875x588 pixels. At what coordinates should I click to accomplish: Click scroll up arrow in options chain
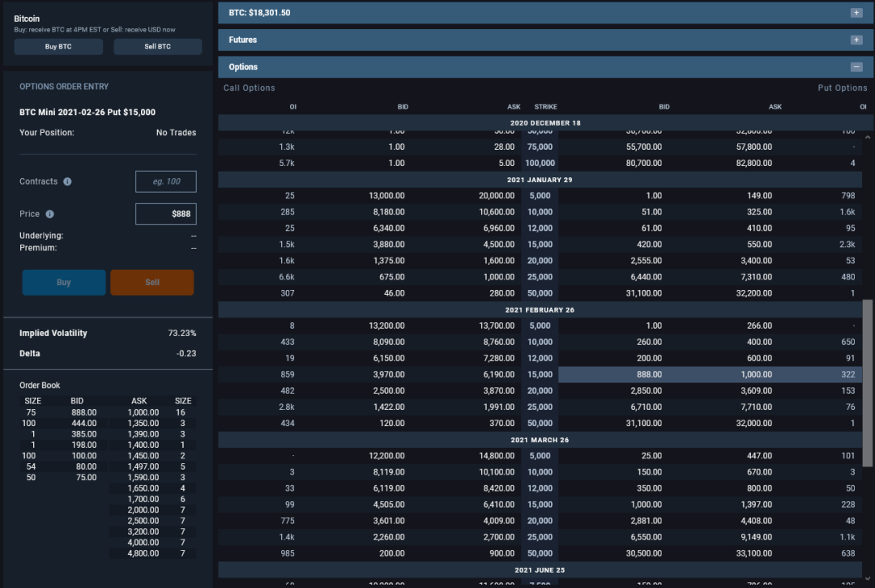click(x=867, y=137)
